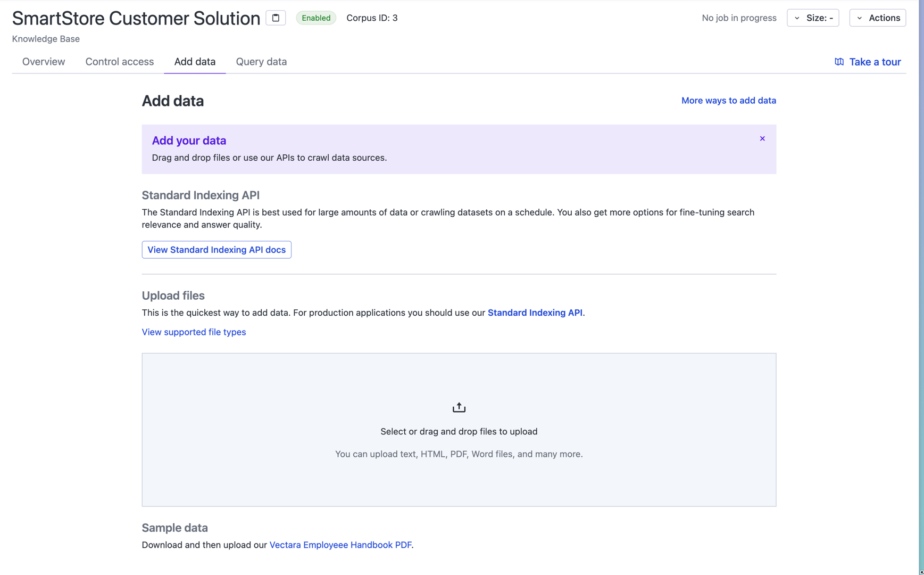The width and height of the screenshot is (924, 575).
Task: Go to the Query data tab
Action: pyautogui.click(x=261, y=62)
